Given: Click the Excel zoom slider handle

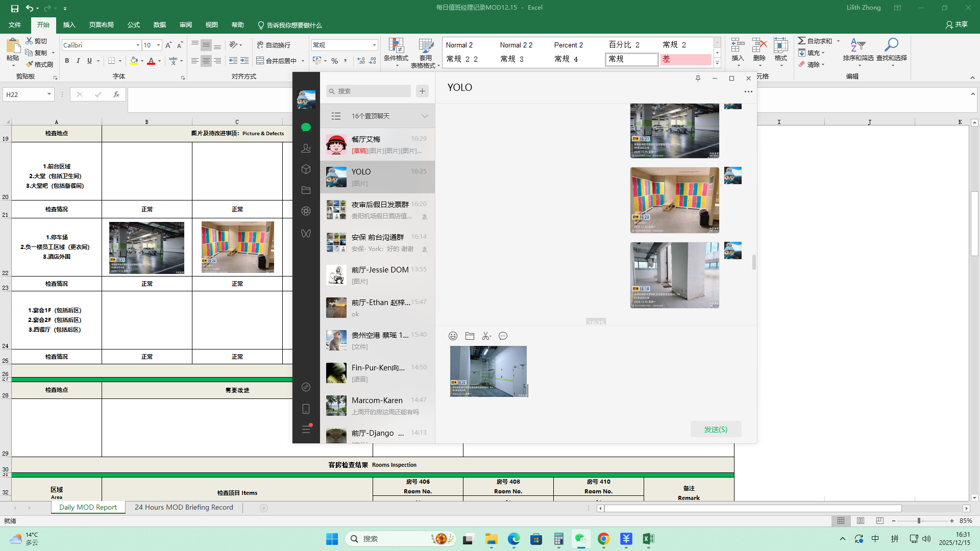Looking at the screenshot, I should point(919,521).
